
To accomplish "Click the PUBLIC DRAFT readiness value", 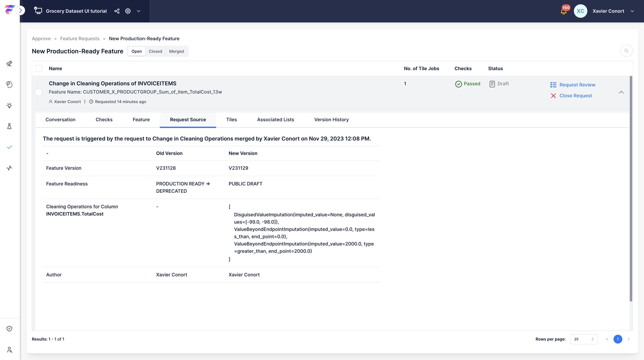I will tap(245, 184).
